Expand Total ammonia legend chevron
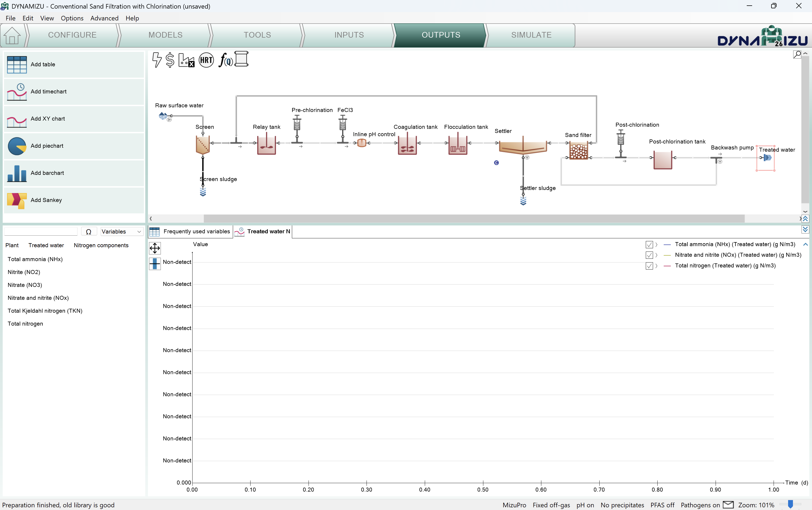Image resolution: width=812 pixels, height=510 pixels. click(x=657, y=245)
